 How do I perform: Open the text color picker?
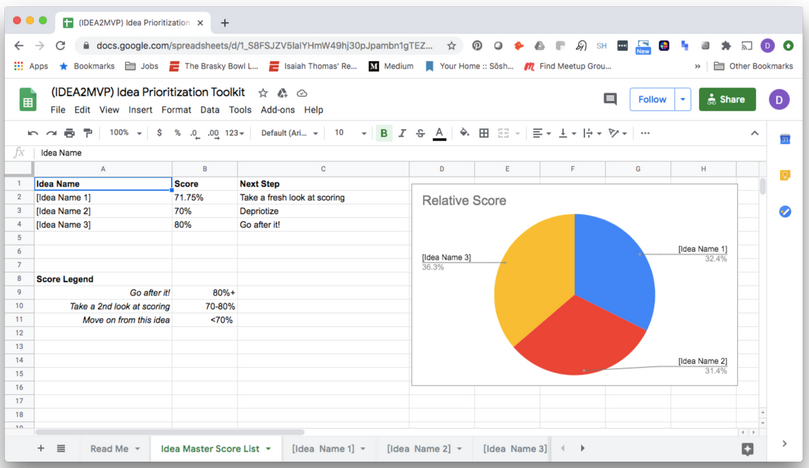439,133
